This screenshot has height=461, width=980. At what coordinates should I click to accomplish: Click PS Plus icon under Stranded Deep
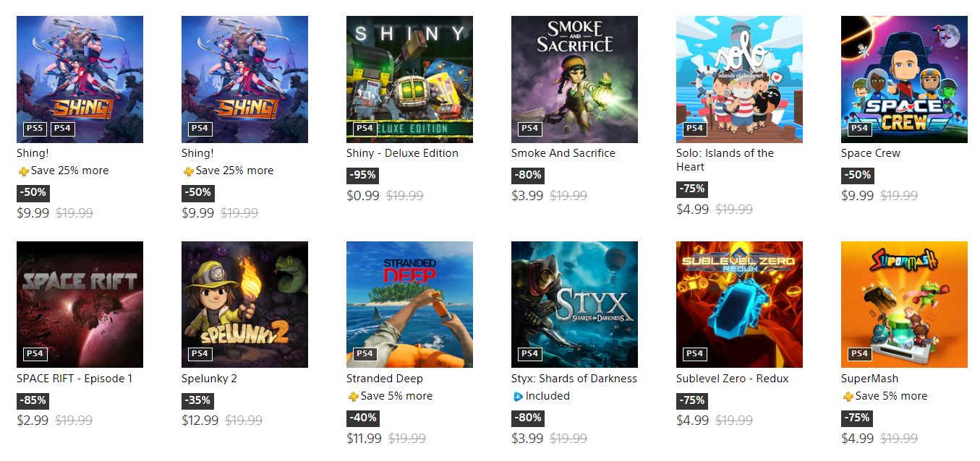click(x=353, y=397)
